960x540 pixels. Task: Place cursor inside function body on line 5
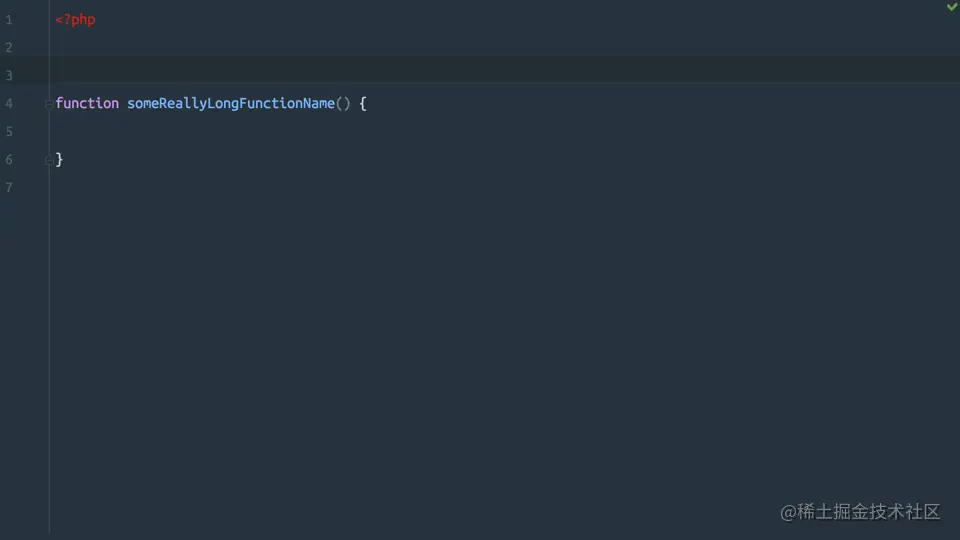coord(504,132)
